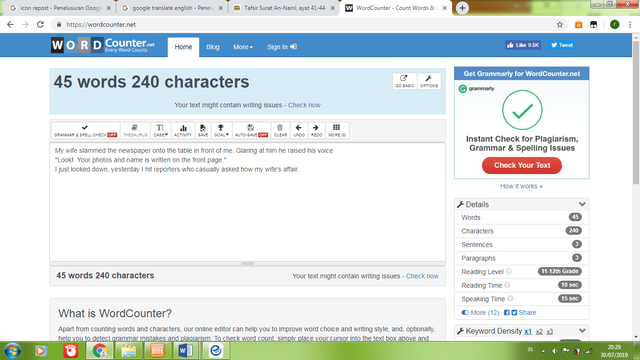Select x2 keyword density
This screenshot has height=360, width=640.
[x=539, y=331]
